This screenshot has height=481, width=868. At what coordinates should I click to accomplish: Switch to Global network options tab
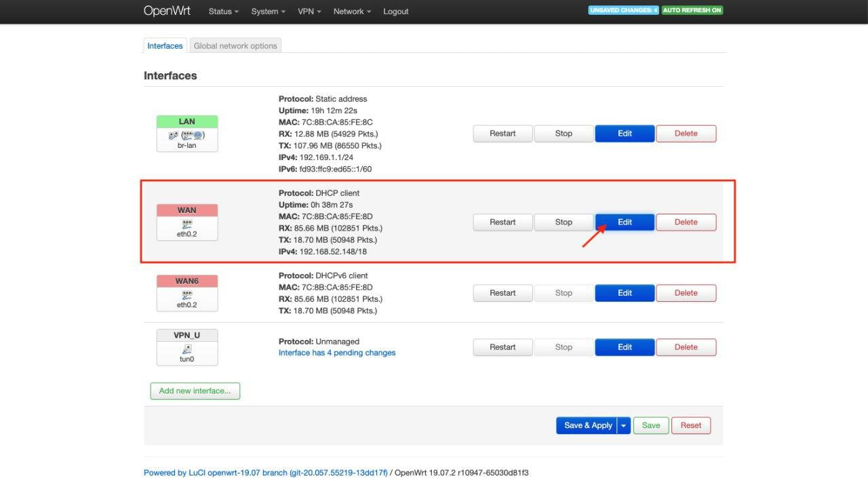click(x=235, y=46)
